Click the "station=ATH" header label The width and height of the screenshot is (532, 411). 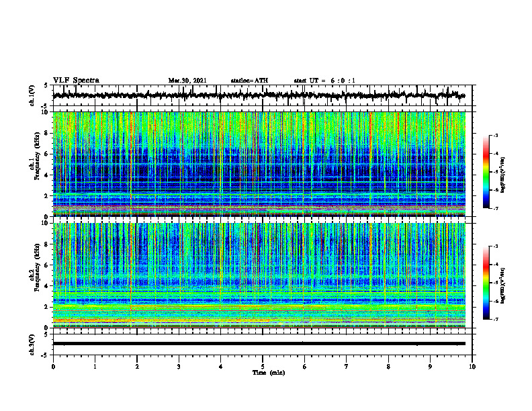click(x=249, y=81)
